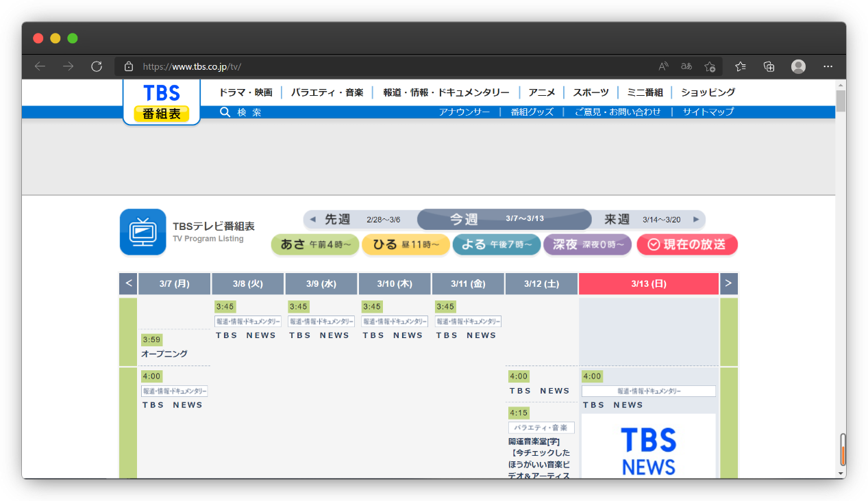Select the 3/7 (月) column header
868x501 pixels.
174,283
